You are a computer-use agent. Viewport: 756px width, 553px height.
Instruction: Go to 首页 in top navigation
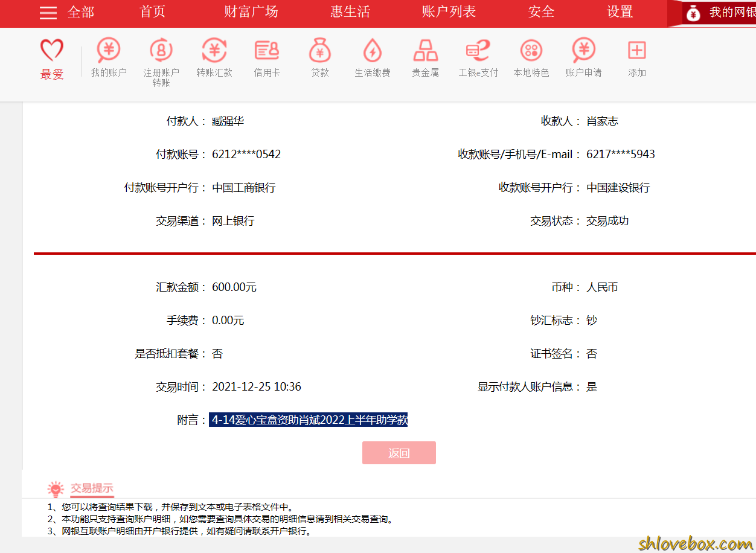click(x=152, y=12)
